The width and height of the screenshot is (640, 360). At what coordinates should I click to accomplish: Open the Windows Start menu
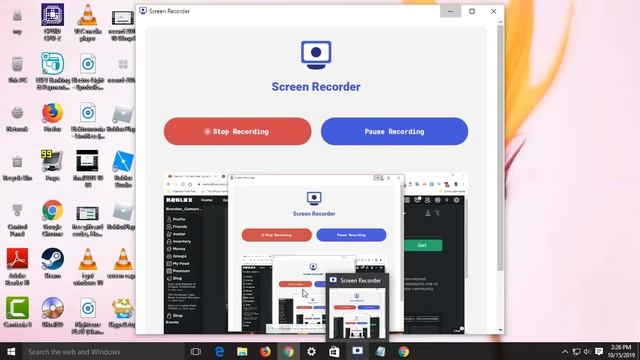(11, 351)
